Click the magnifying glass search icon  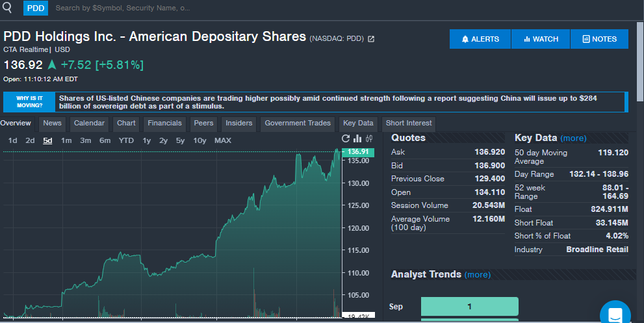[7, 7]
